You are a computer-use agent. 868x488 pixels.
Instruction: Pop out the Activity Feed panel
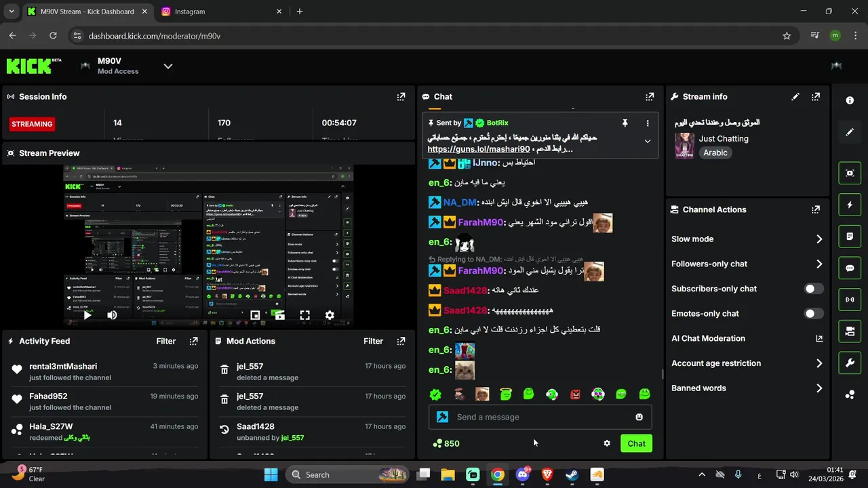[x=194, y=342]
